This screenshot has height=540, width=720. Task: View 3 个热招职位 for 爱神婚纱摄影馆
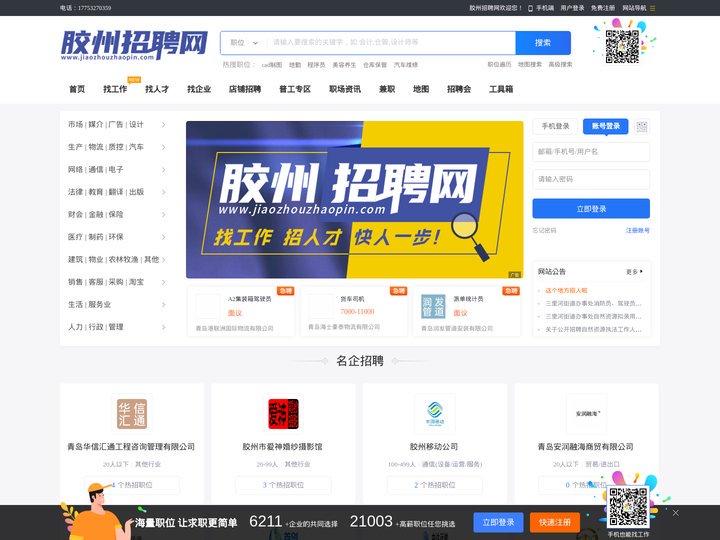283,485
